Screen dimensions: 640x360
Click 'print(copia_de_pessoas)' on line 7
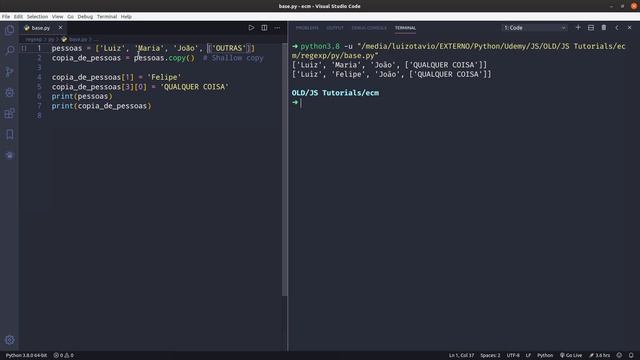pos(101,106)
